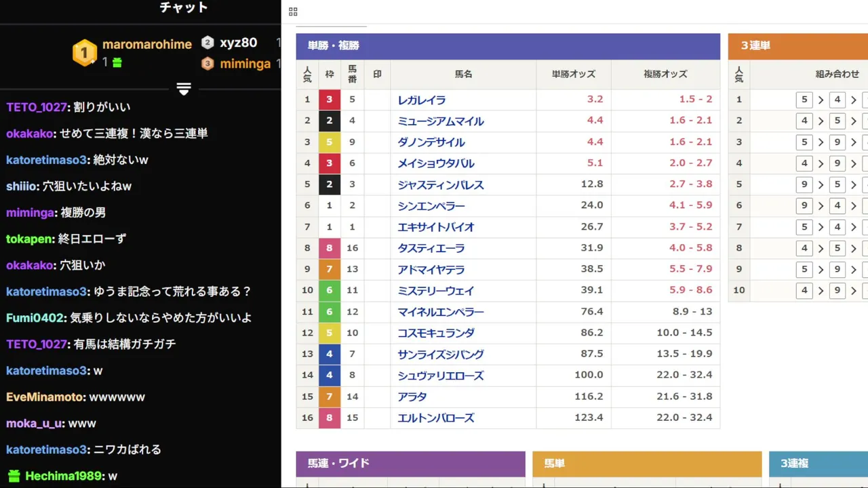This screenshot has height=488, width=868.
Task: Open the horse link アラタ
Action: [x=412, y=397]
